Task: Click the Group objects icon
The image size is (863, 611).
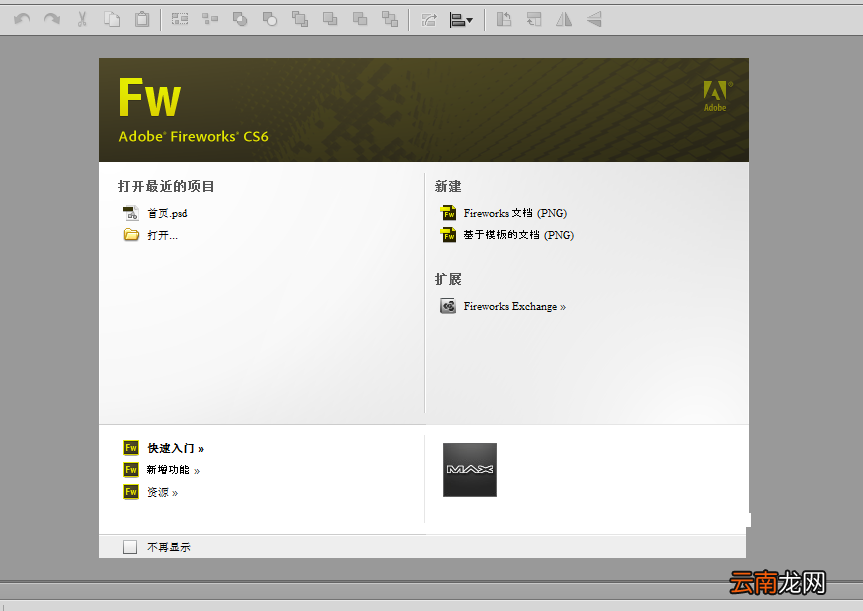Action: (180, 20)
